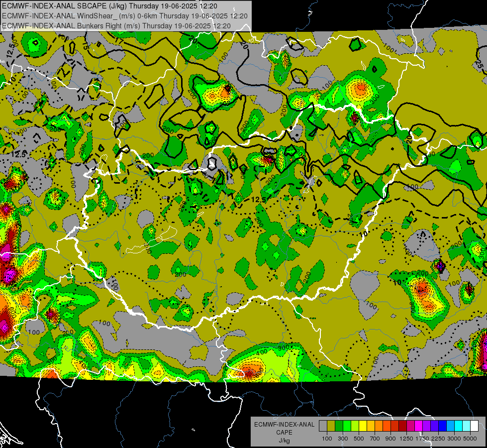Click the legend tick label 700
487x448 pixels.
tap(375, 439)
